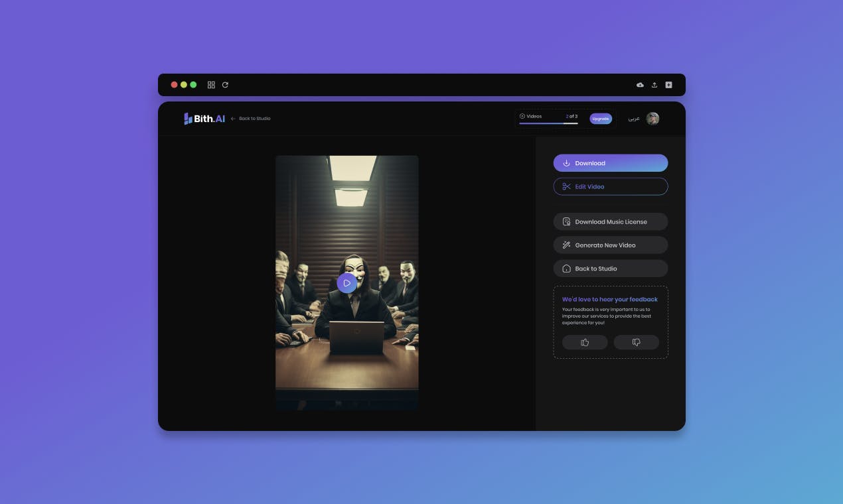Click the masked figure video thumbnail

347,283
